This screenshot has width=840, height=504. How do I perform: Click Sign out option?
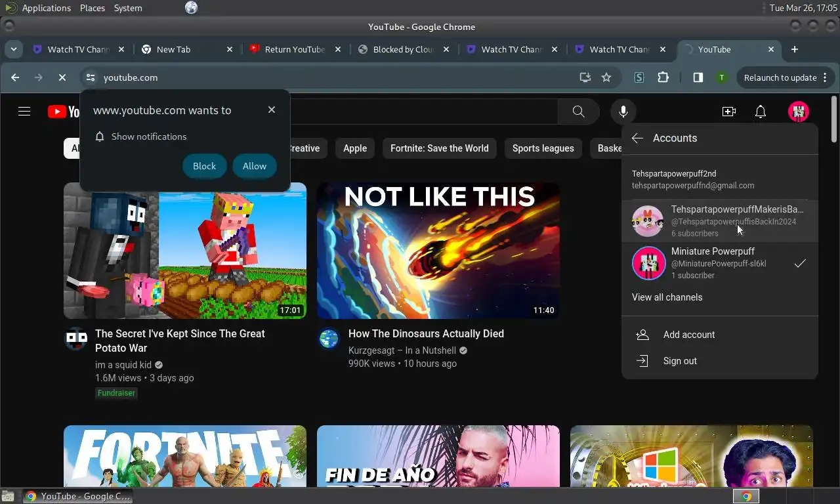pyautogui.click(x=720, y=361)
